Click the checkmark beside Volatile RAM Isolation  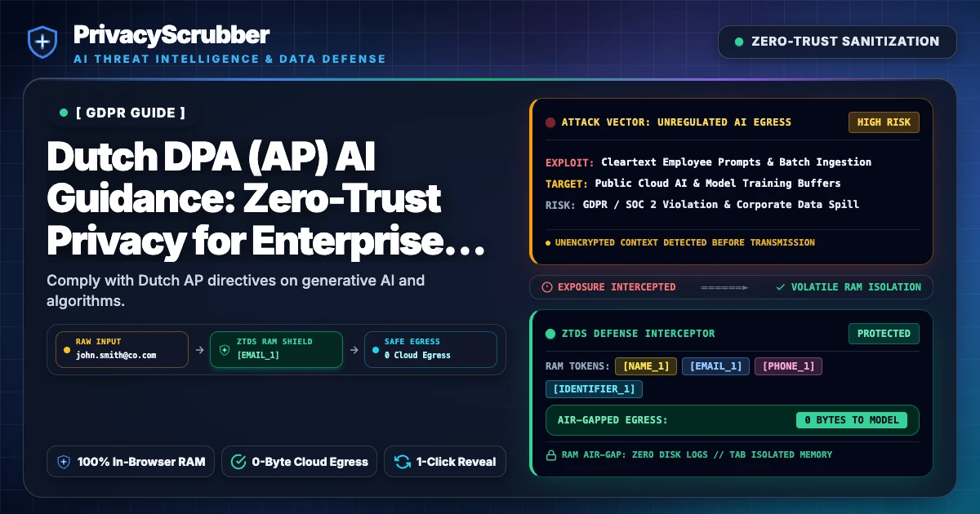(781, 287)
